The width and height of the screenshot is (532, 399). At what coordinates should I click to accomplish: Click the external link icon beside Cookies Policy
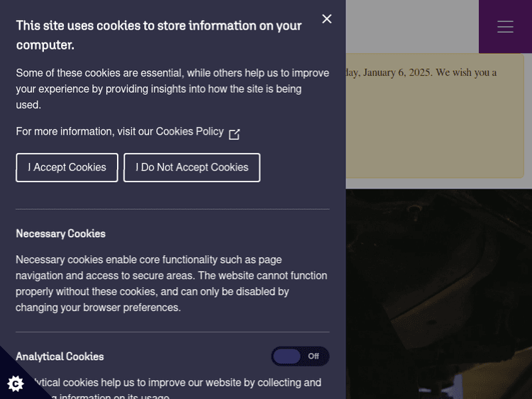(x=234, y=134)
